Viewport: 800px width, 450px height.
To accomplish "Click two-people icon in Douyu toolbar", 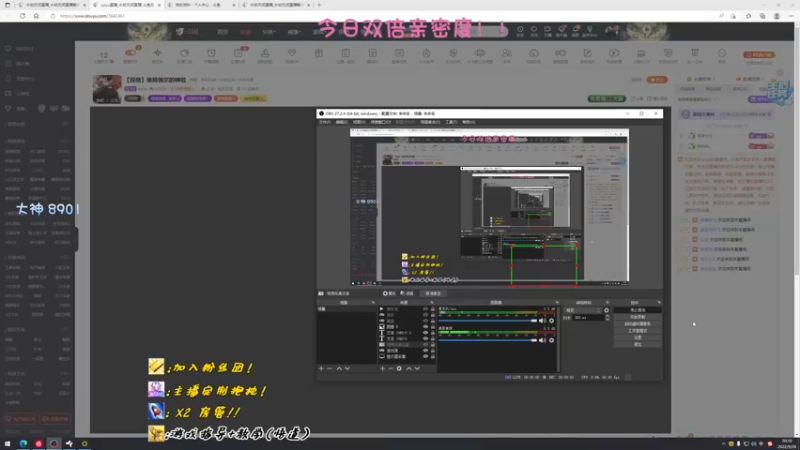I will point(507,53).
